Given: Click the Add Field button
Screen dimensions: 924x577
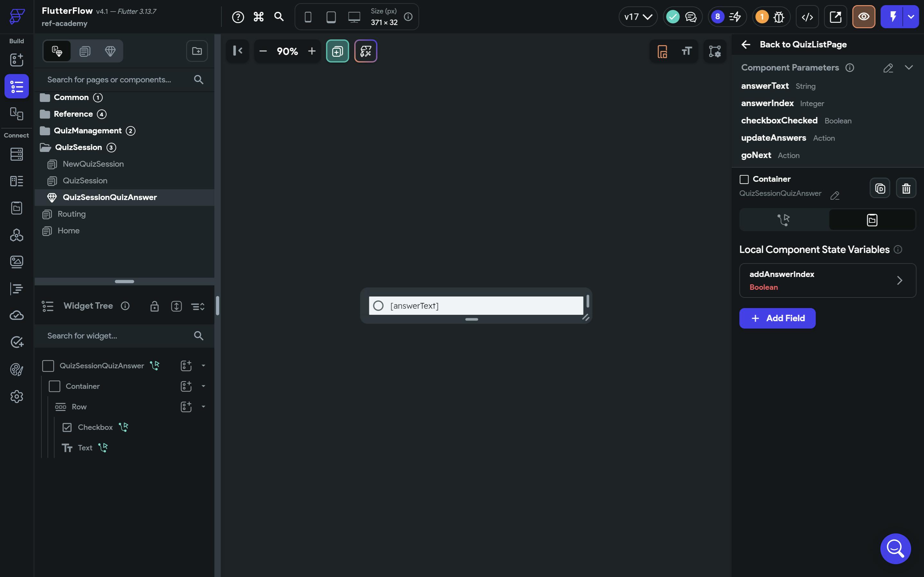Looking at the screenshot, I should pyautogui.click(x=777, y=318).
